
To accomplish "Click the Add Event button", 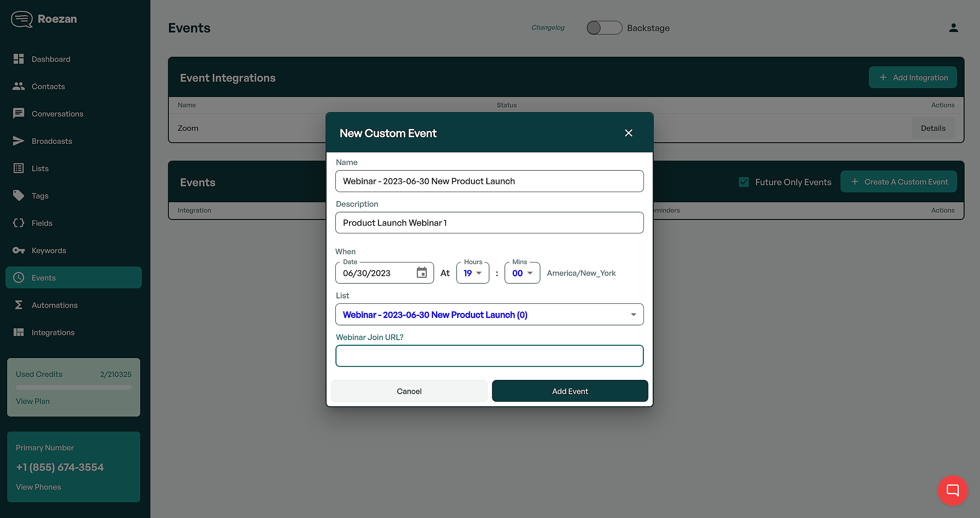I will [x=570, y=391].
